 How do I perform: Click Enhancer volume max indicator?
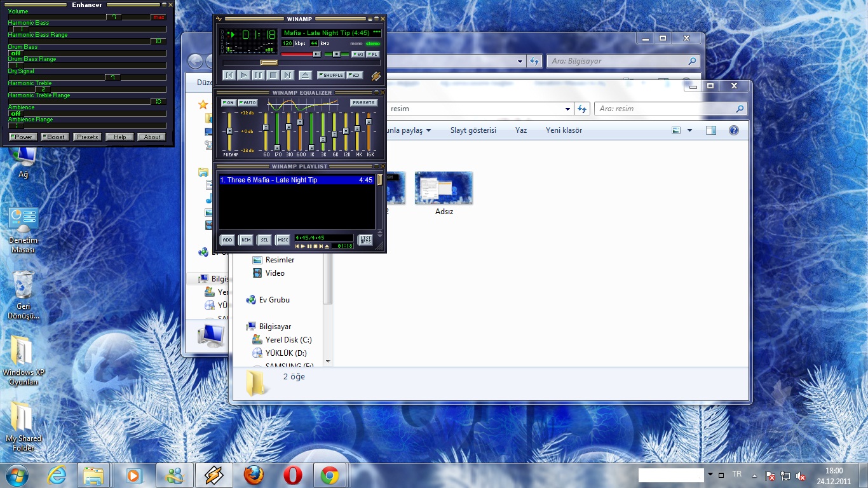point(158,17)
